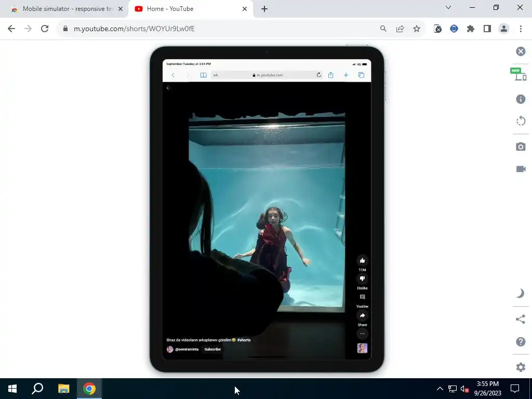Add a new tab in simulated Safari
The height and width of the screenshot is (399, 532).
click(345, 75)
